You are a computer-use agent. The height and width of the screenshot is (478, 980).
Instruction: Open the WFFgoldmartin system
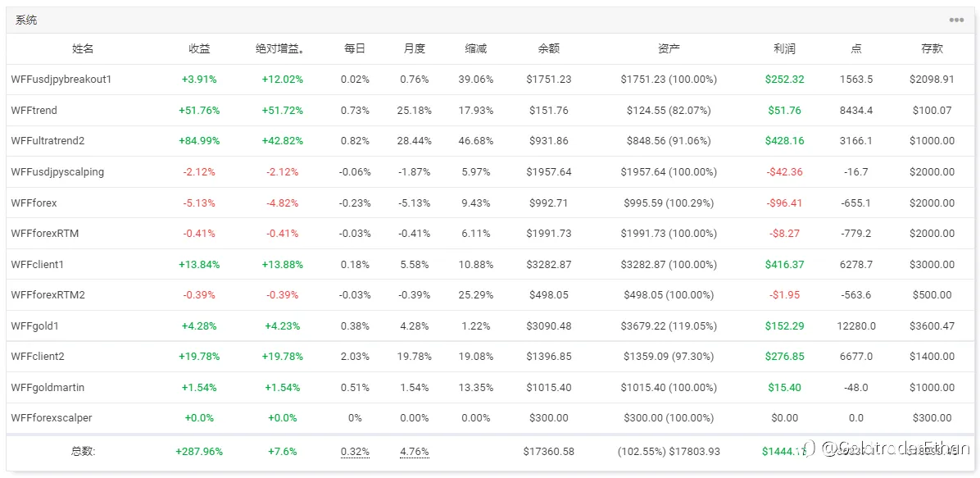click(x=48, y=387)
